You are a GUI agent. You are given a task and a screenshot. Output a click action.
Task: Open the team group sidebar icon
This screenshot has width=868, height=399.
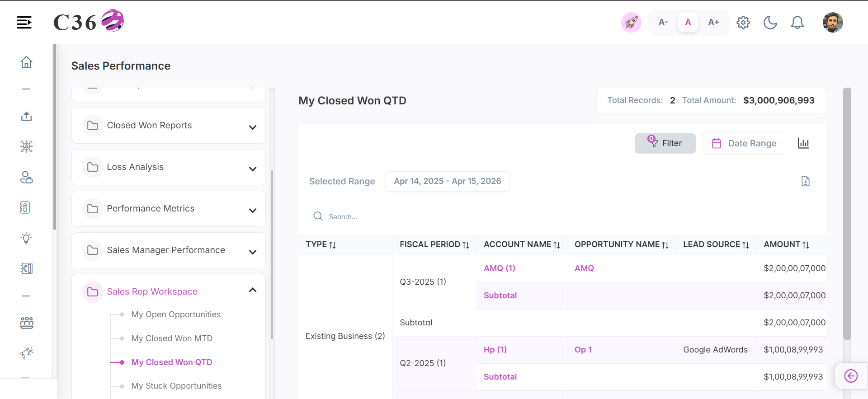coord(26,323)
